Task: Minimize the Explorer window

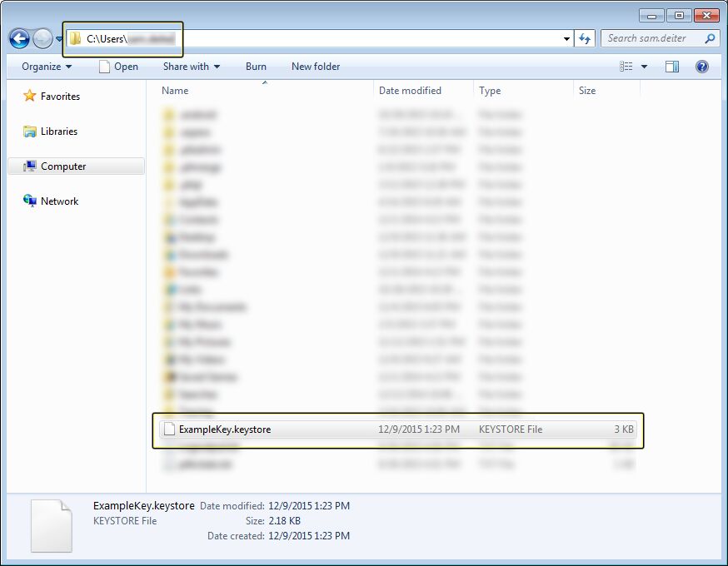Action: [651, 15]
